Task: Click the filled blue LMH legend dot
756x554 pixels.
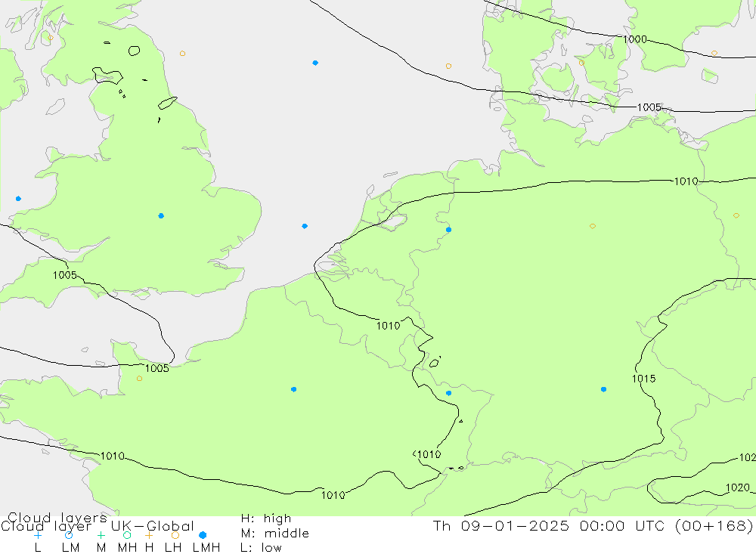Action: [x=203, y=535]
